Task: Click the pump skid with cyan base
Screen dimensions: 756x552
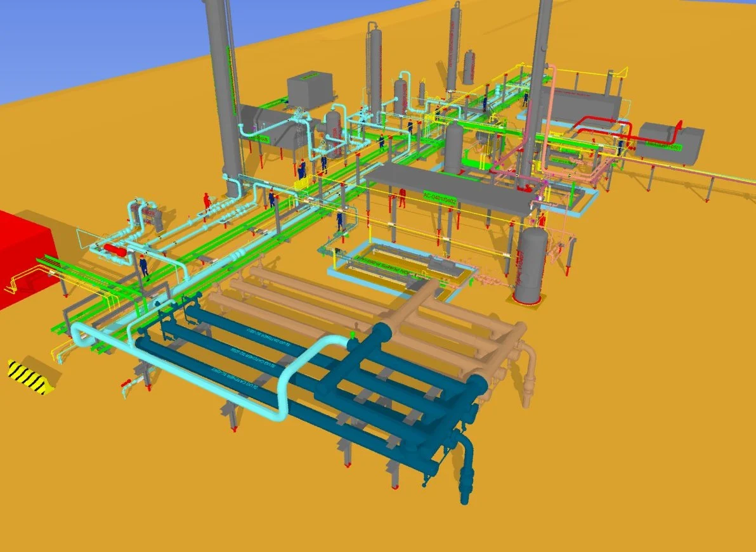Action: pos(400,269)
